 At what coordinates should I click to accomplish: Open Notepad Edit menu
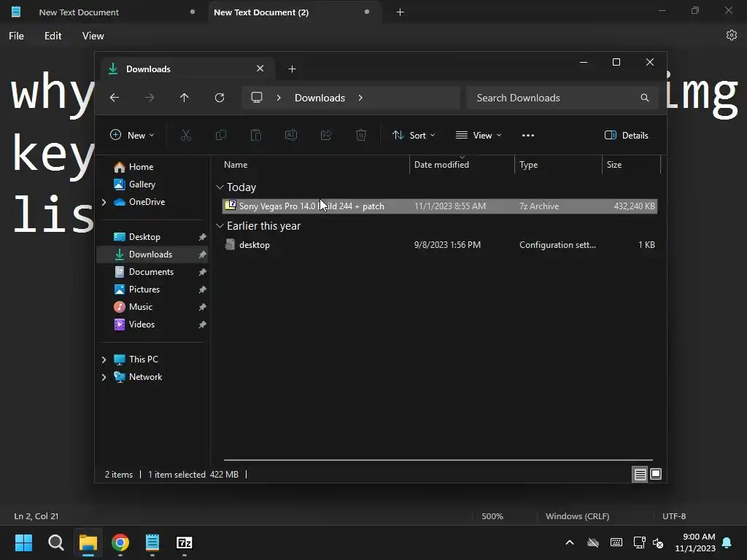53,36
